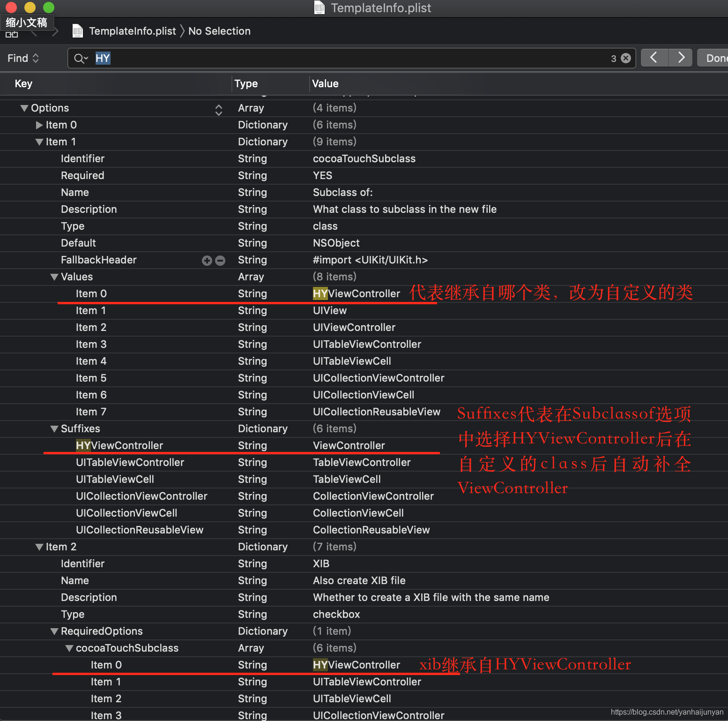Image resolution: width=728 pixels, height=721 pixels.
Task: Select the XIB identifier value
Action: [321, 564]
